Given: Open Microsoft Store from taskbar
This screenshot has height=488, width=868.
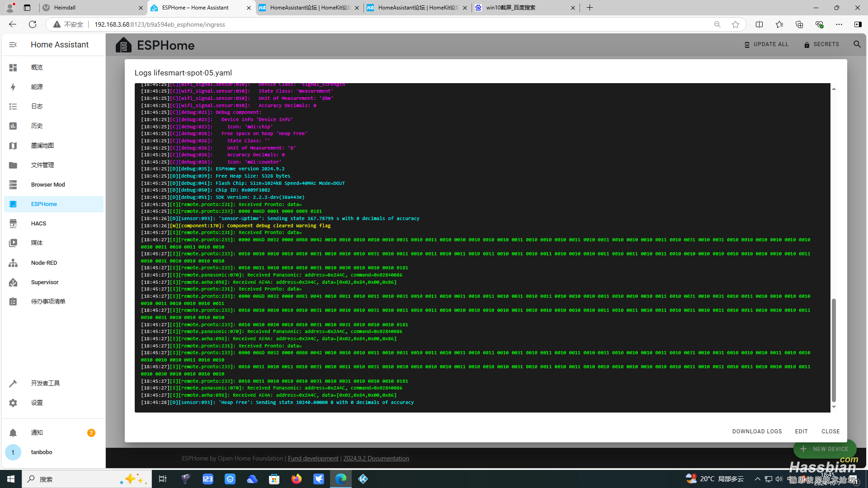Looking at the screenshot, I should pyautogui.click(x=274, y=479).
